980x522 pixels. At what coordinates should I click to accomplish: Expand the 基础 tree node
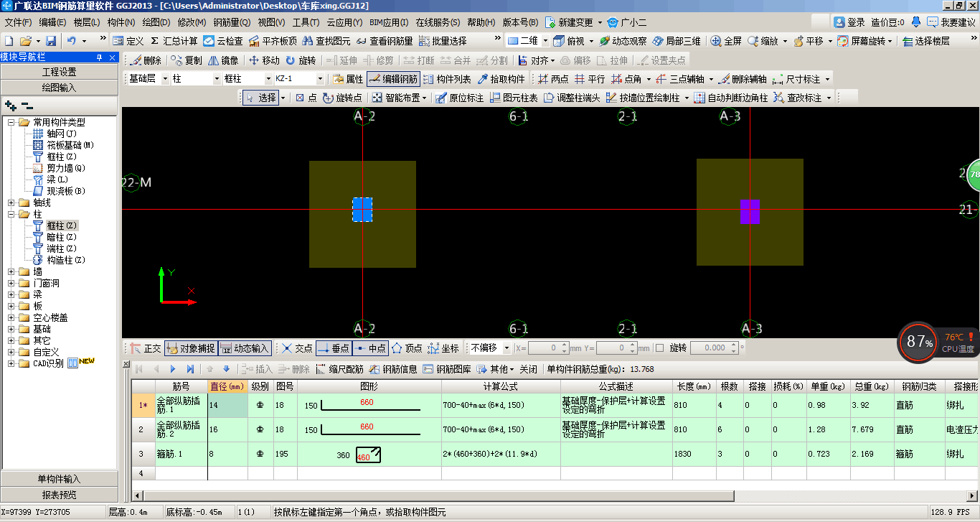[x=12, y=329]
